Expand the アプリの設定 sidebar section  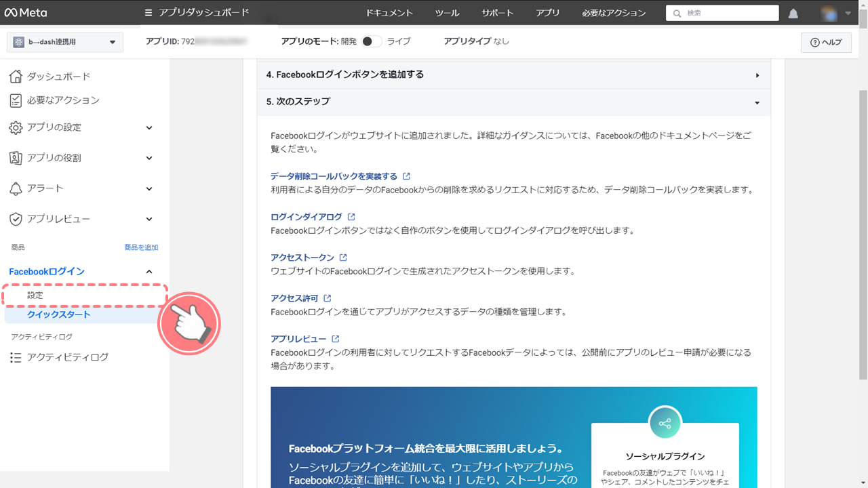click(x=149, y=127)
